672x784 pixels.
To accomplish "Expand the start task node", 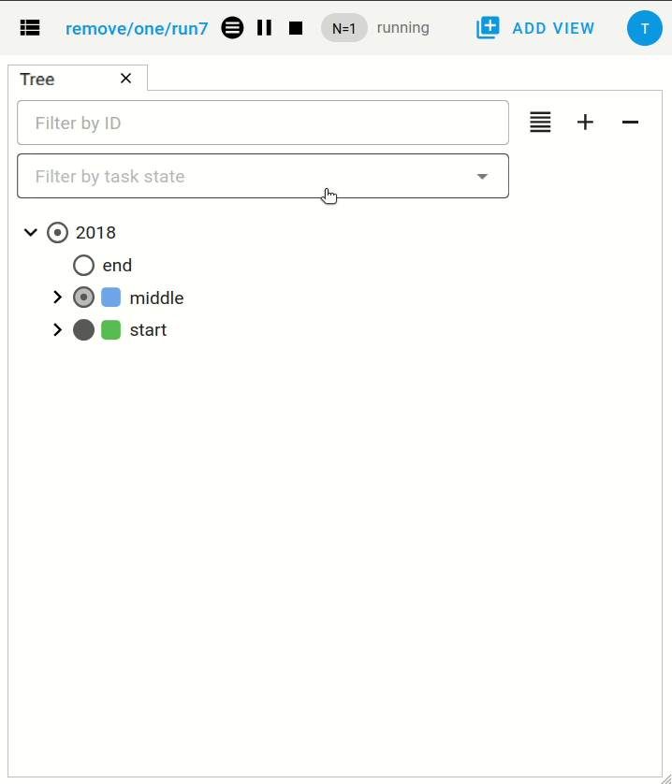I will pos(57,329).
